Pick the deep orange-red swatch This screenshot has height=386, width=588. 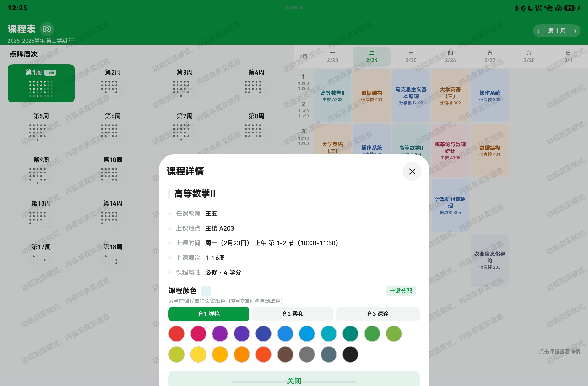[263, 354]
